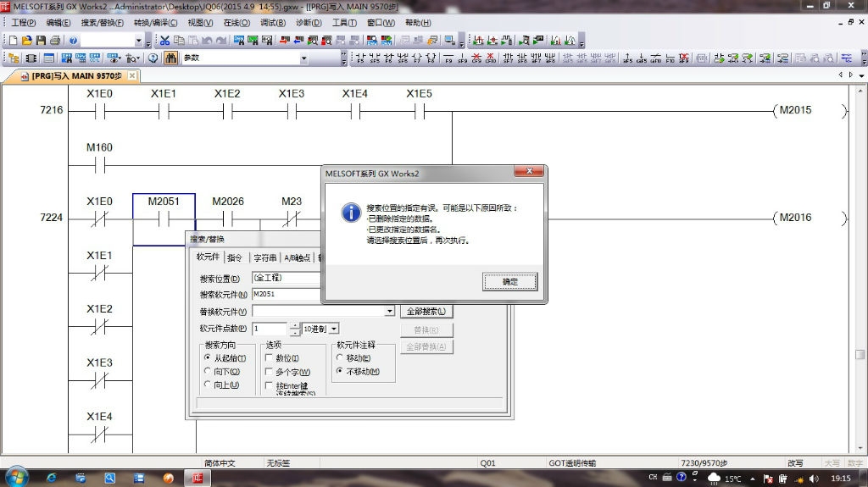This screenshot has width=868, height=487.
Task: Click the 搜索位置 field showing 全工程
Action: (x=287, y=278)
